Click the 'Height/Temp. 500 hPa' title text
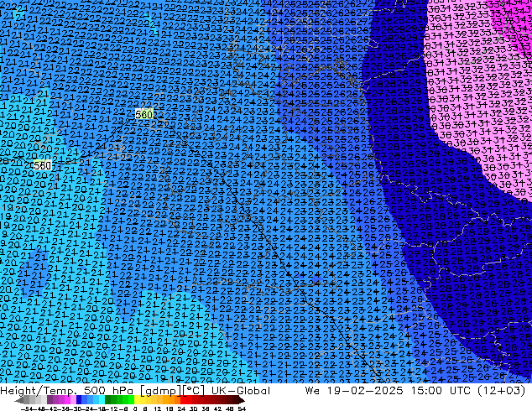 pos(67,391)
